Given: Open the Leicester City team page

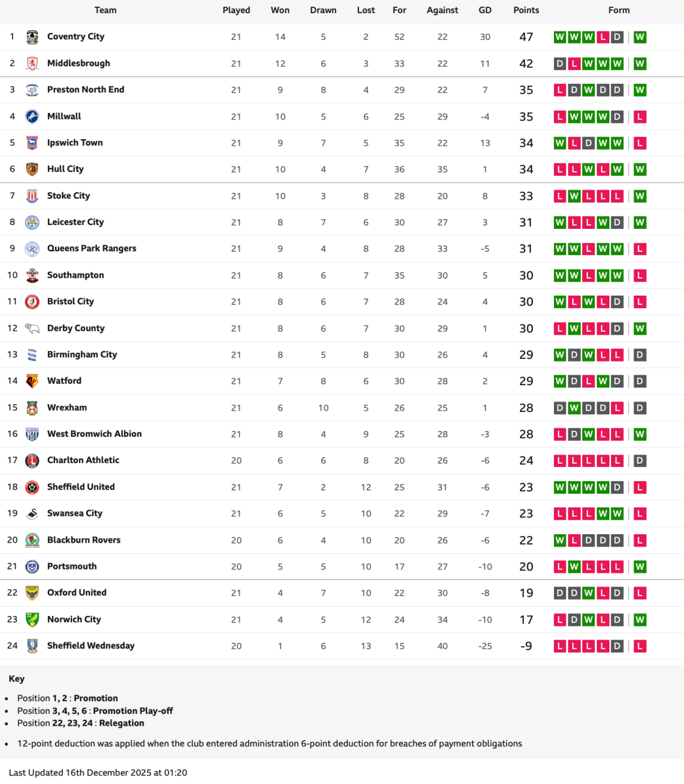Looking at the screenshot, I should click(75, 222).
